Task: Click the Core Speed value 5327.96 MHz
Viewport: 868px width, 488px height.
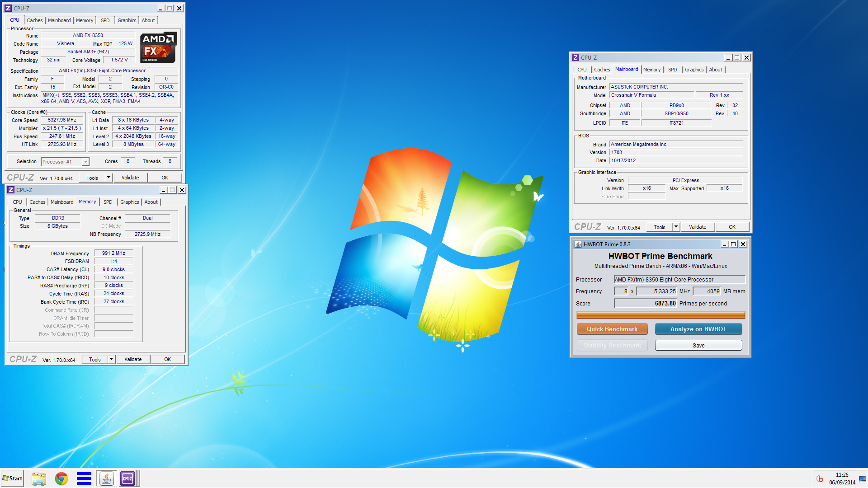Action: (x=62, y=120)
